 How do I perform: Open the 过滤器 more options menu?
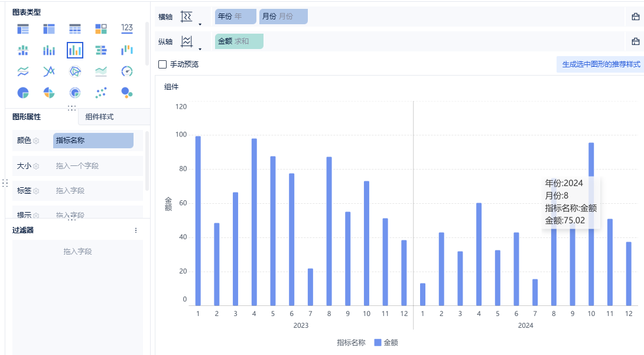tap(136, 230)
